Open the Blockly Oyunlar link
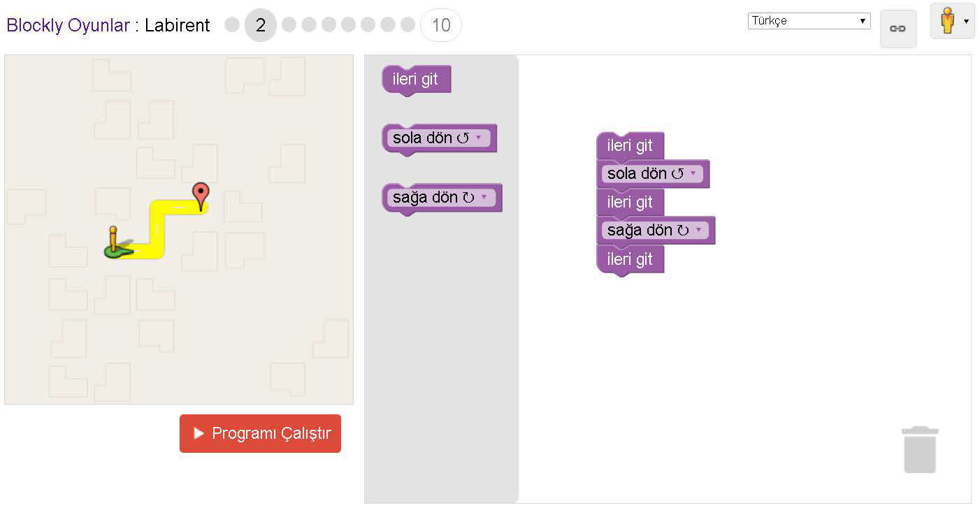This screenshot has height=508, width=980. [x=69, y=26]
